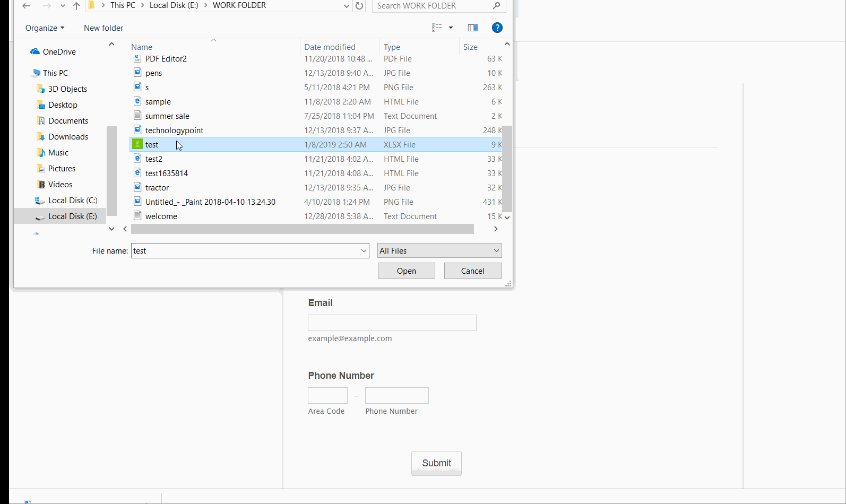846x504 pixels.
Task: Change the view layout icon
Action: click(437, 28)
